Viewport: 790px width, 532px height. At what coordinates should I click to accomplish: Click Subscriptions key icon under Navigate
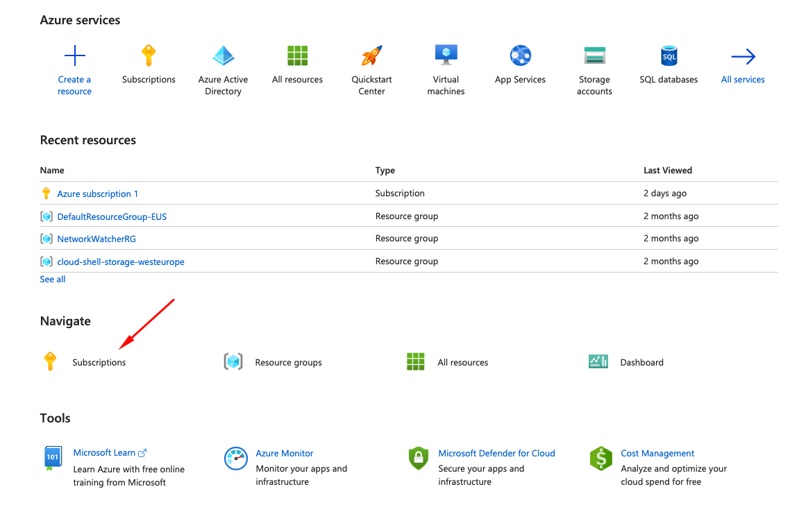point(51,361)
